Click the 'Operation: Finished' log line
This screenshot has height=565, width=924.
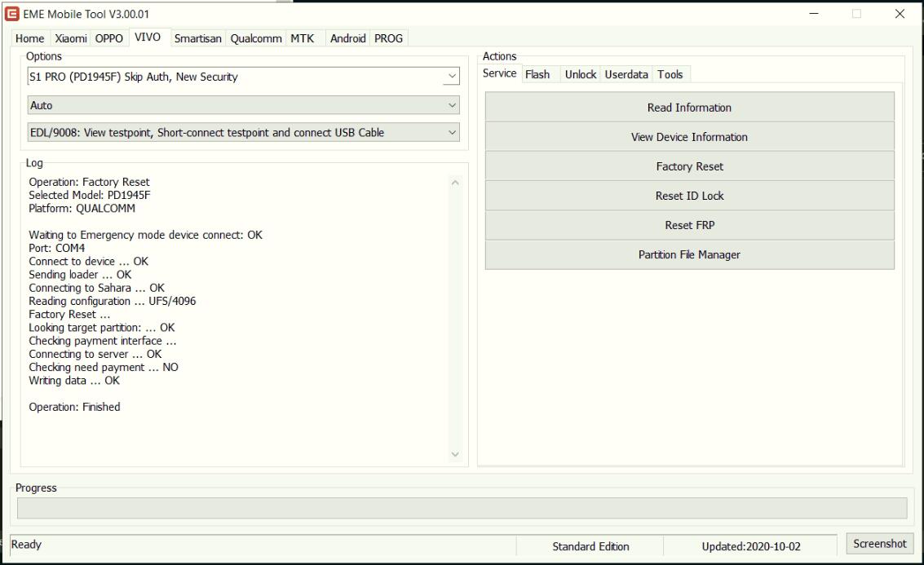tap(74, 407)
